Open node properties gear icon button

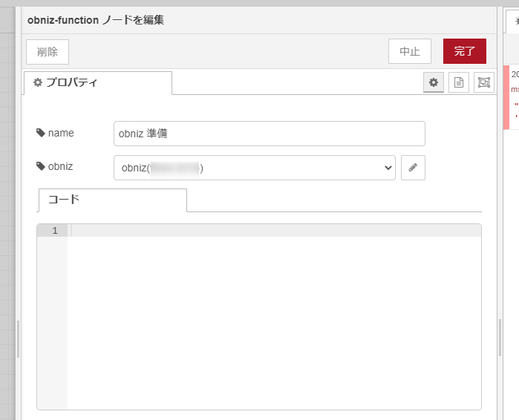(434, 83)
